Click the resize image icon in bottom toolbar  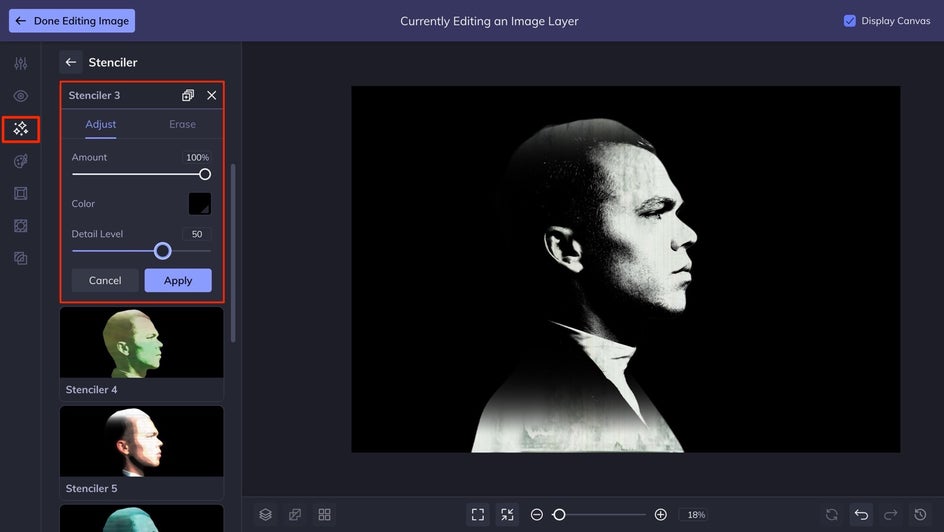295,515
